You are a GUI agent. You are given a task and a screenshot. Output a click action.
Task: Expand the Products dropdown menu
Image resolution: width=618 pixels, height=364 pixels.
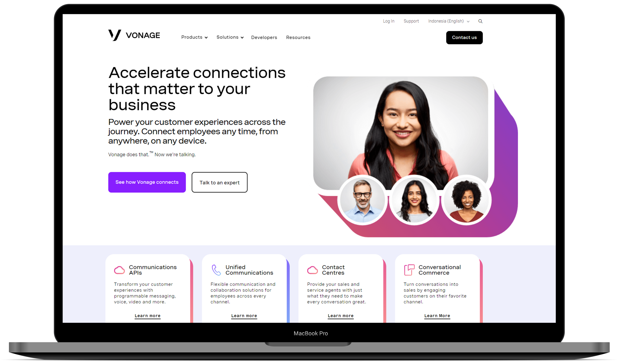coord(194,37)
